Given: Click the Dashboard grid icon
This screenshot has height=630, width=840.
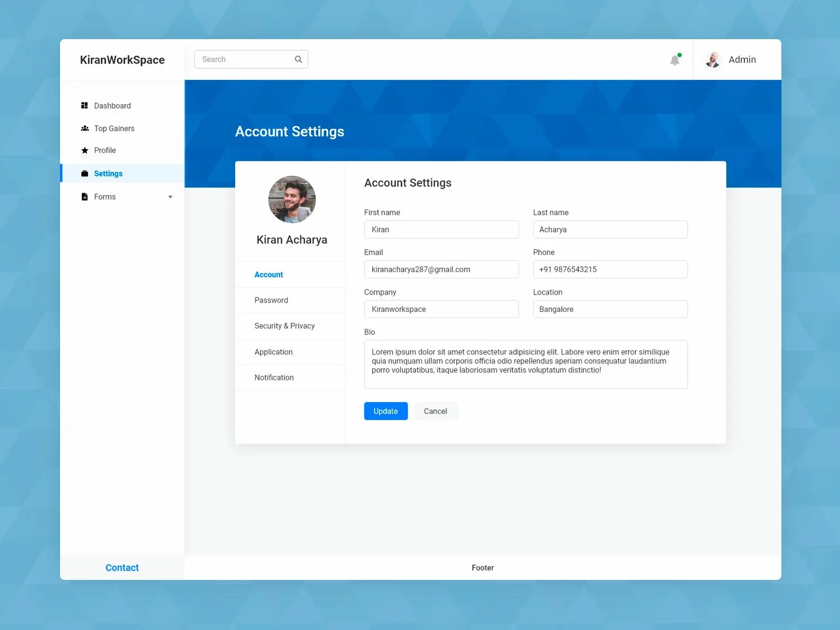Looking at the screenshot, I should (x=85, y=105).
